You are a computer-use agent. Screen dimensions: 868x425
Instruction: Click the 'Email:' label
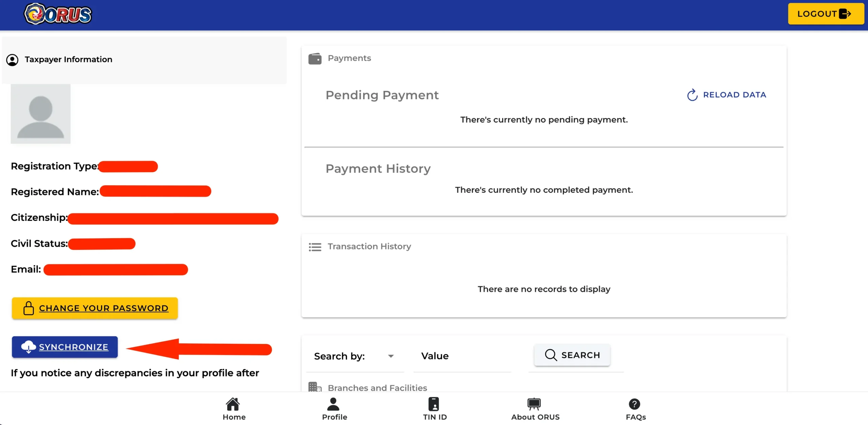pos(26,269)
